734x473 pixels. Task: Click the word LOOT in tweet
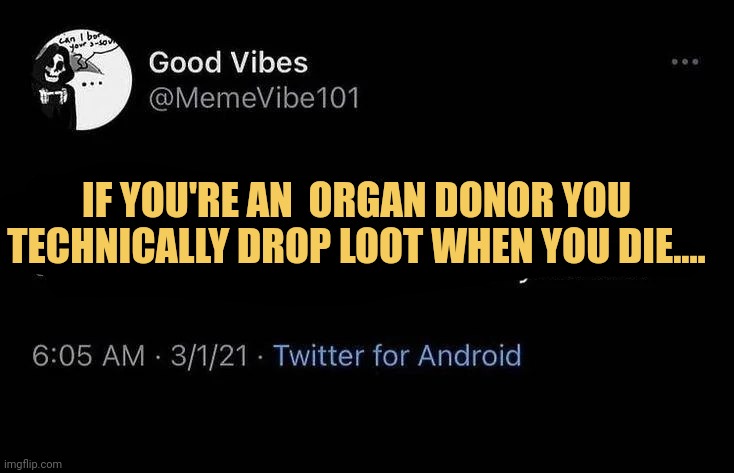379,245
